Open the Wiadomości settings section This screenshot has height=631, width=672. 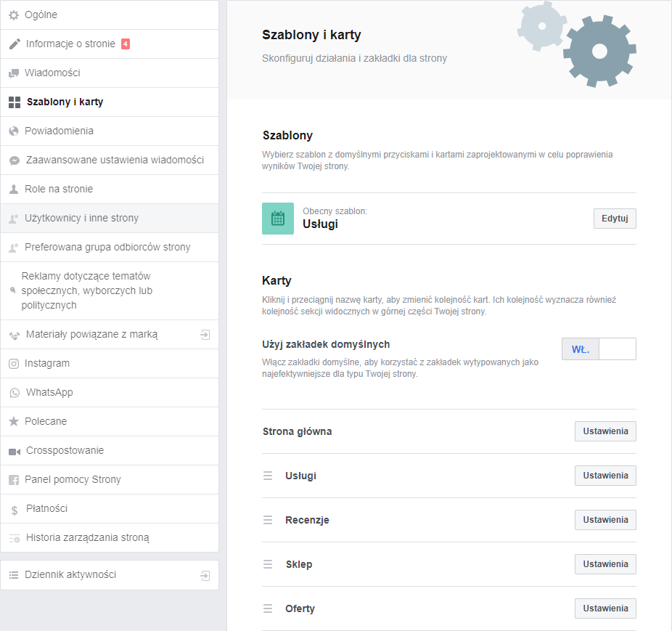52,73
